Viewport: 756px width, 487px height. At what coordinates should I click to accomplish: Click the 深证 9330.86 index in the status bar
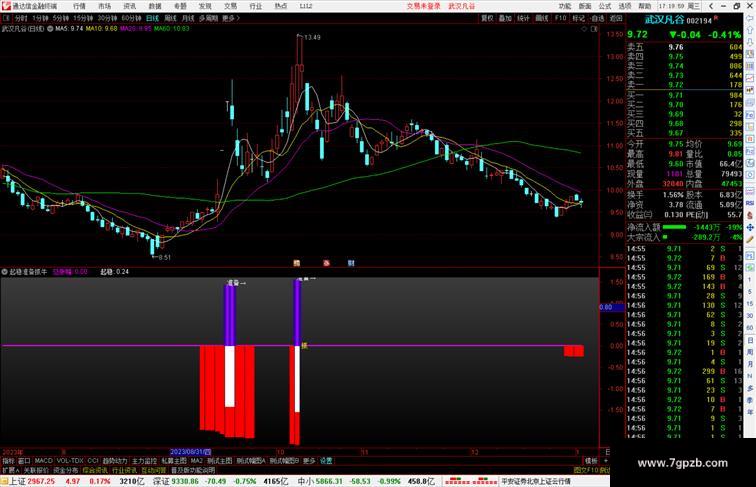pyautogui.click(x=176, y=481)
